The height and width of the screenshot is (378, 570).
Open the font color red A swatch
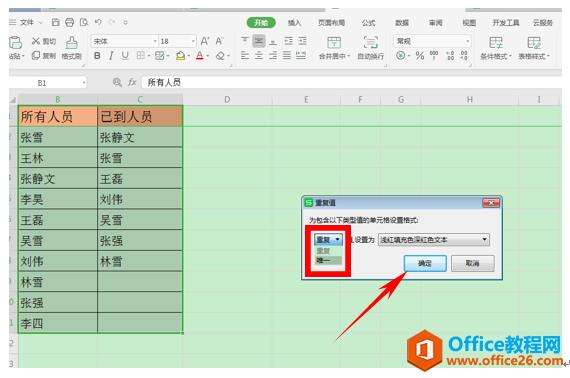pyautogui.click(x=200, y=56)
